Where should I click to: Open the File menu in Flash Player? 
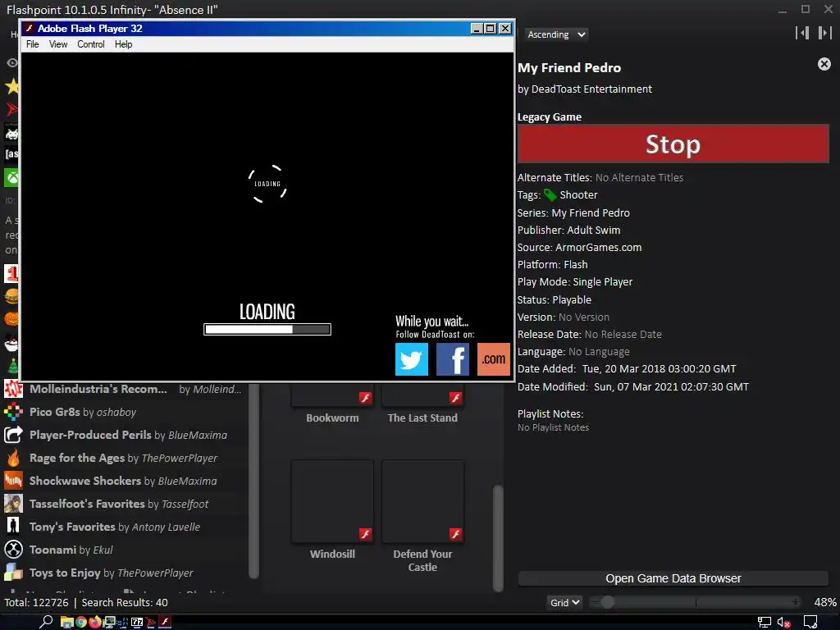coord(33,44)
